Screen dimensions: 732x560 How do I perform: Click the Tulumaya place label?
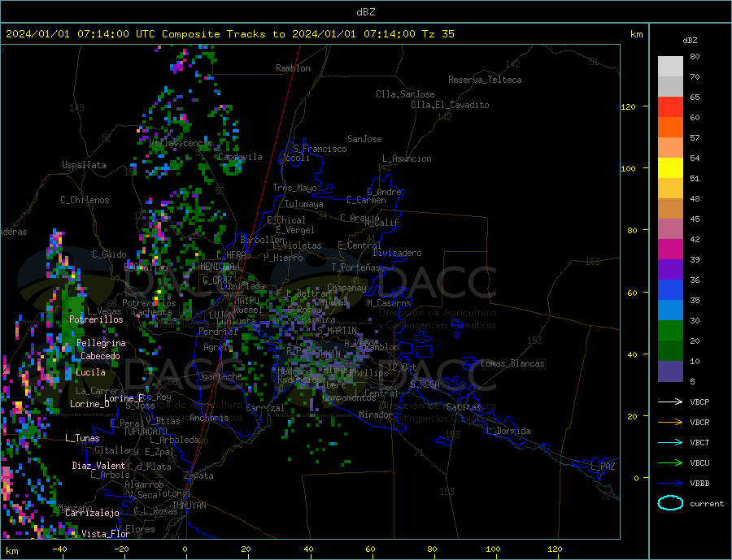(x=304, y=204)
